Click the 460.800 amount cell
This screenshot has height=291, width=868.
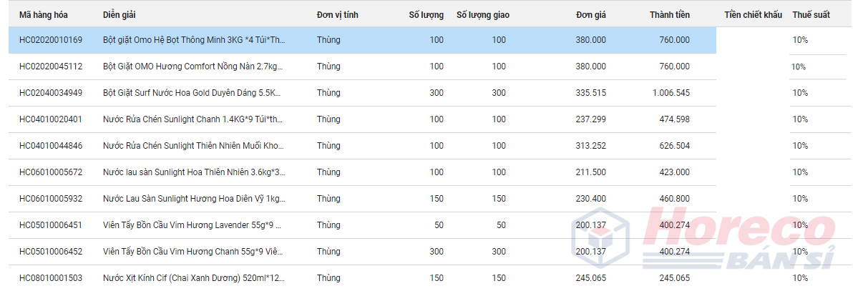click(x=674, y=199)
